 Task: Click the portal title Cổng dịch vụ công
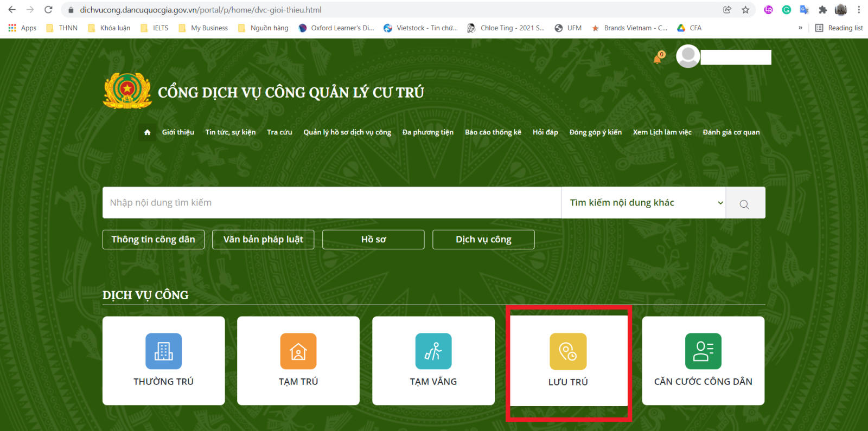pos(291,93)
